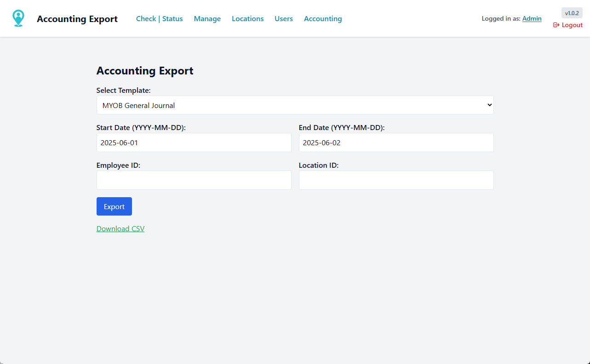The width and height of the screenshot is (590, 364).
Task: Focus the Employee ID field
Action: (194, 180)
